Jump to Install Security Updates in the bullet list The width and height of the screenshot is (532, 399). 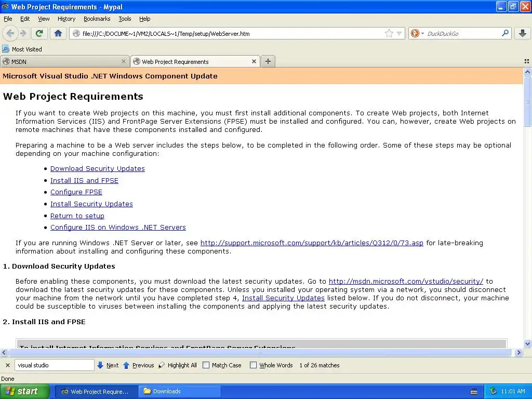[91, 204]
